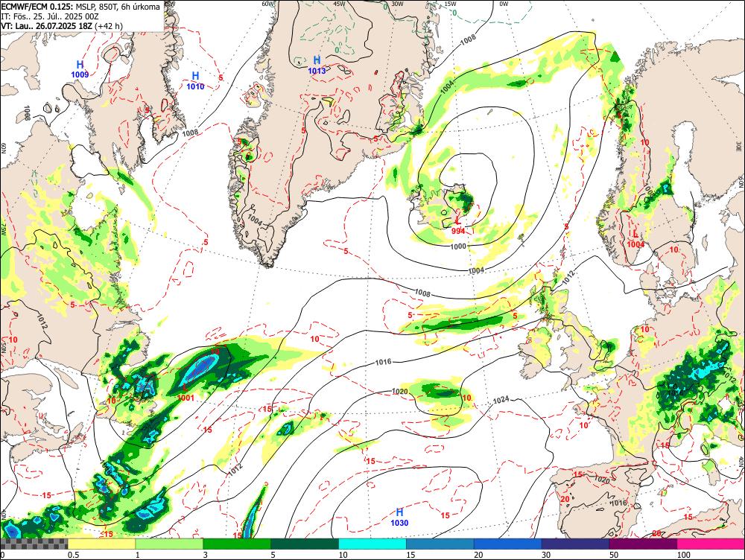Click the 1000 isobar label
Screen dimensions: 745x560
(458, 246)
